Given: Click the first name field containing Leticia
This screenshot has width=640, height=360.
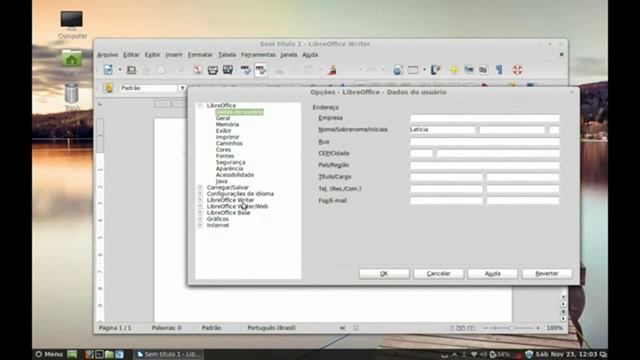Looking at the screenshot, I should click(x=443, y=130).
